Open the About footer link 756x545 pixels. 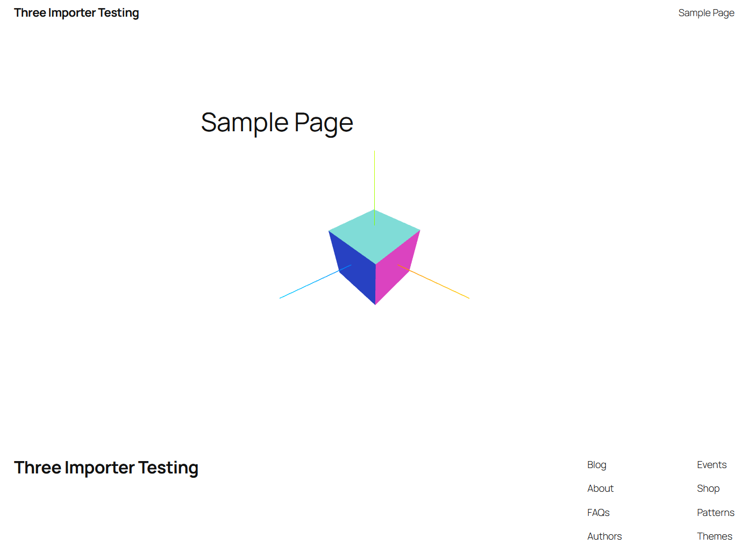pyautogui.click(x=600, y=488)
